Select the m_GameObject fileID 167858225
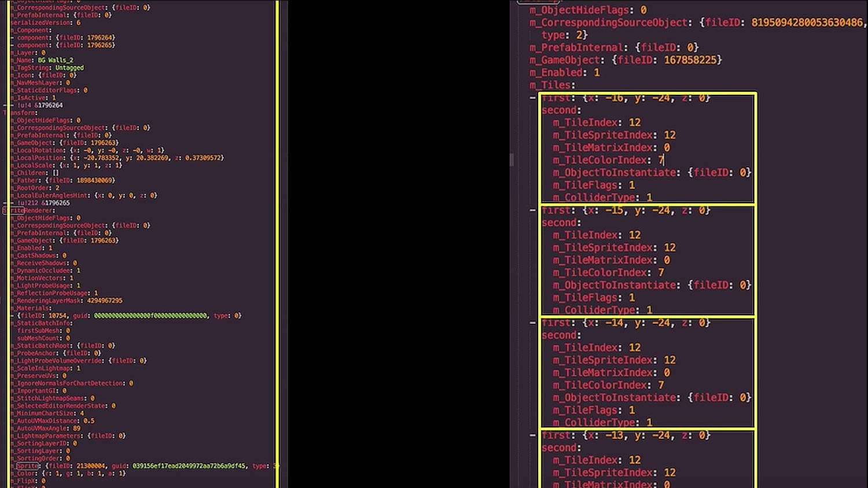This screenshot has width=868, height=488. tap(692, 60)
